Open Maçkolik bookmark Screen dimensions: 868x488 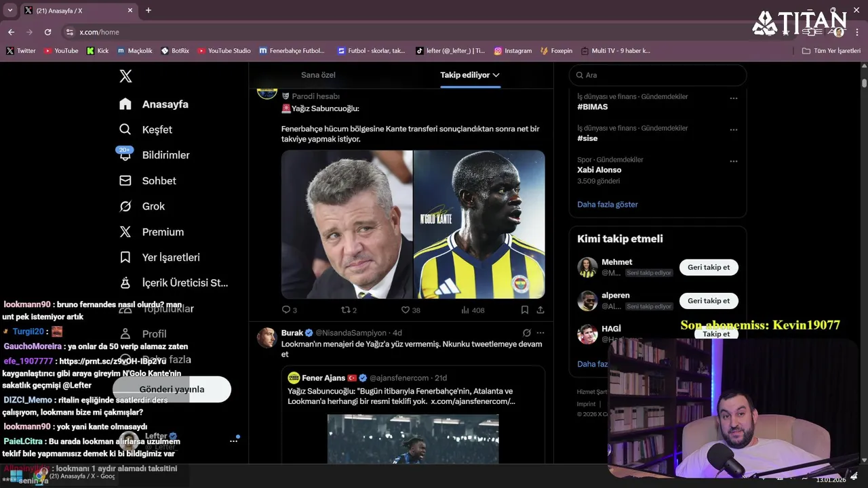tap(134, 51)
